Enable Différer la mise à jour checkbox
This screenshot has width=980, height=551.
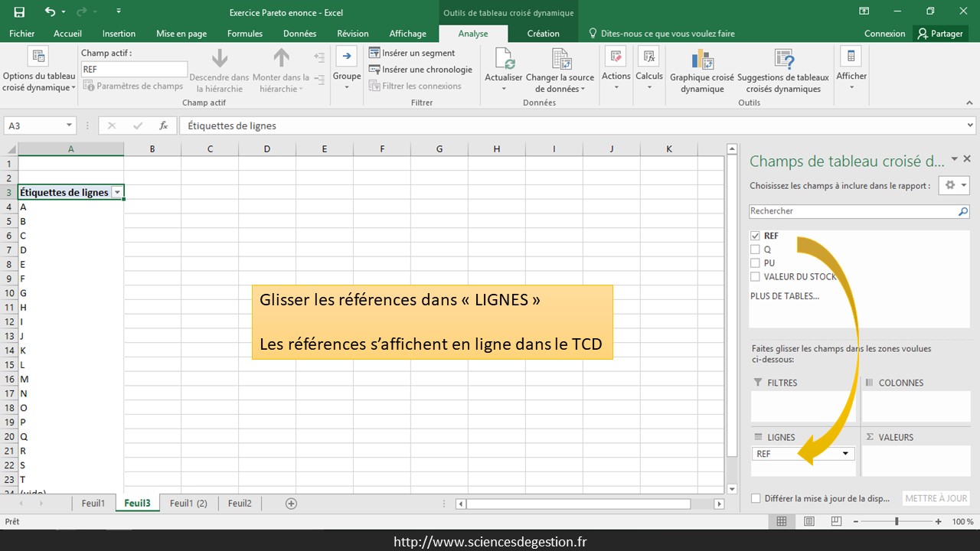756,498
